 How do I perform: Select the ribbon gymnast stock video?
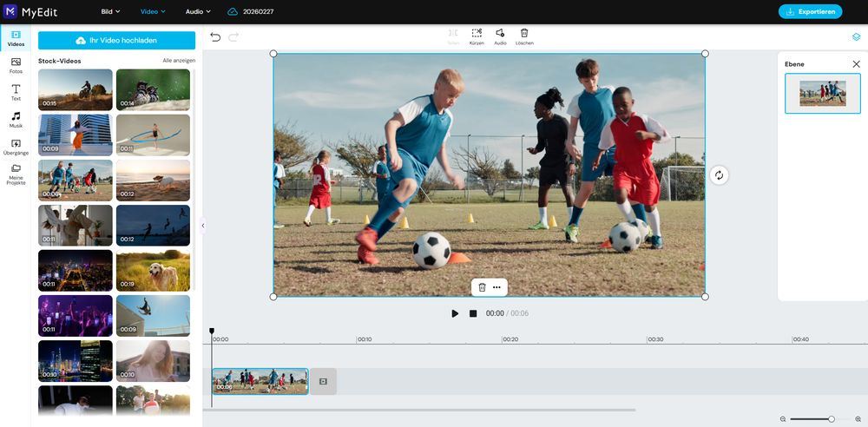(x=153, y=135)
